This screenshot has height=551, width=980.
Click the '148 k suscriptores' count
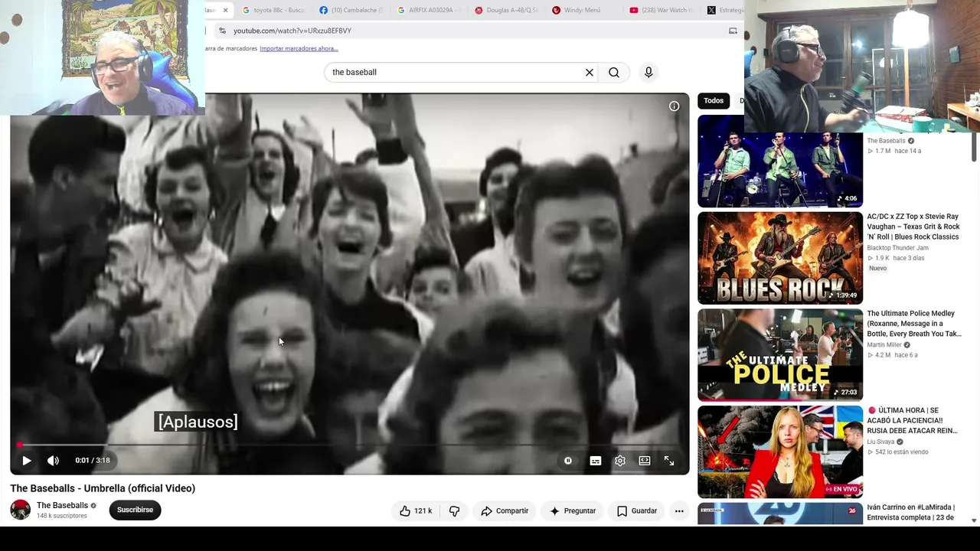(x=62, y=516)
